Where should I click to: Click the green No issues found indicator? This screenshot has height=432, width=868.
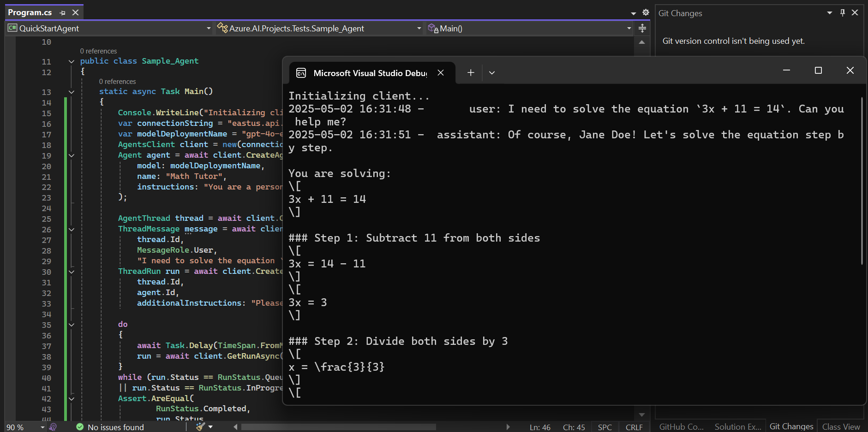point(110,427)
